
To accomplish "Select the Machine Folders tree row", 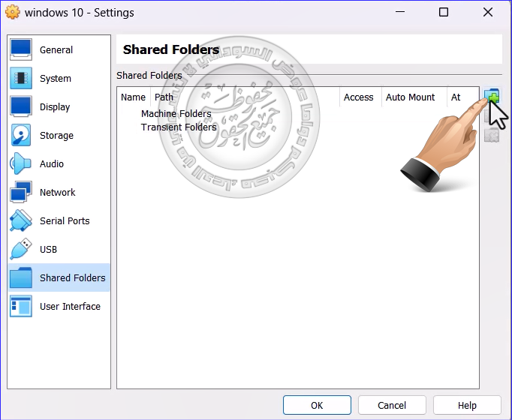I will tap(176, 114).
